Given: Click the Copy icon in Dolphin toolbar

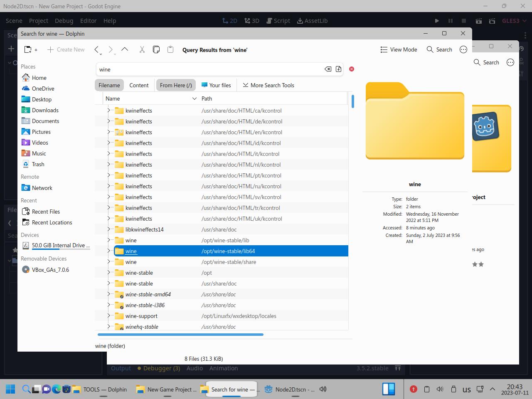Looking at the screenshot, I should pyautogui.click(x=156, y=49).
